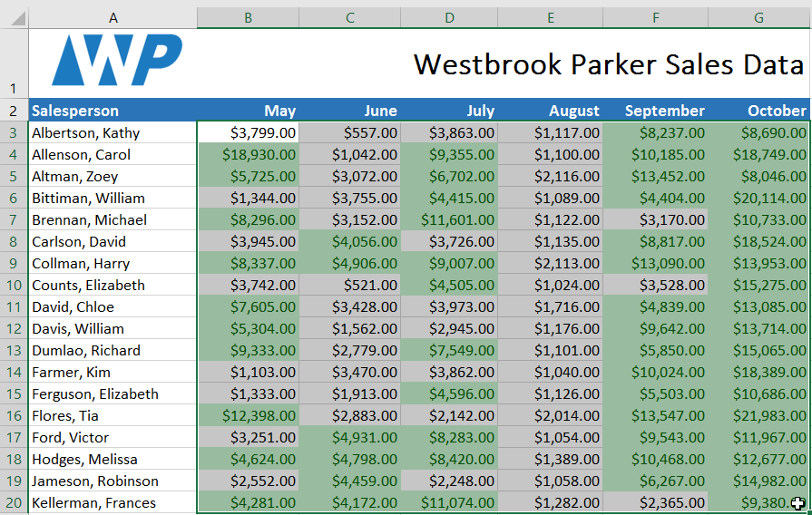Select row 7 header
Screen dimensions: 812x515
click(14, 220)
